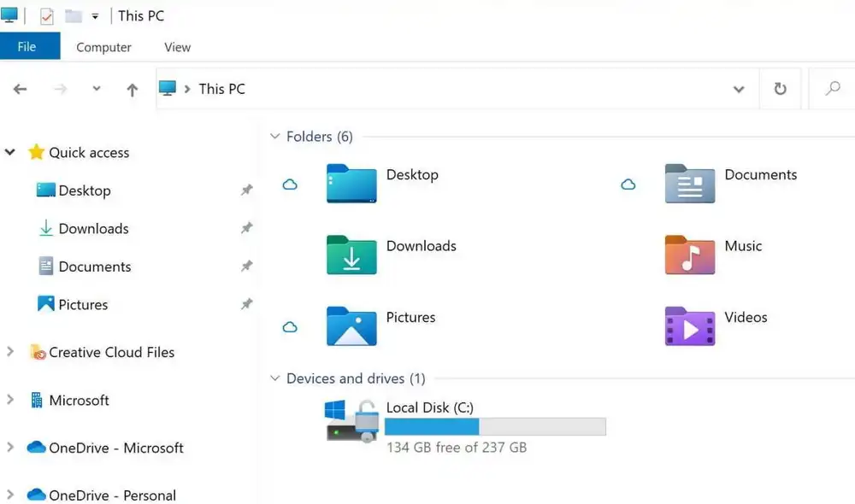The image size is (855, 504).
Task: Open the Pictures folder icon
Action: [351, 326]
